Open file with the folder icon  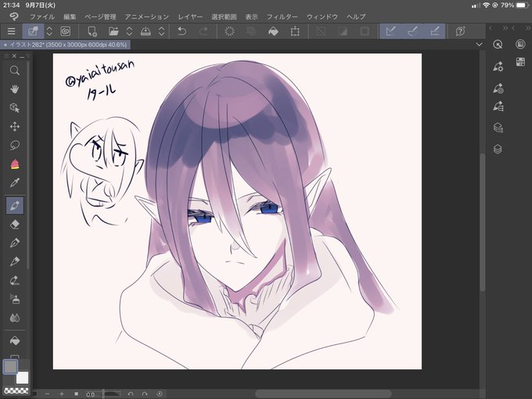pyautogui.click(x=113, y=31)
